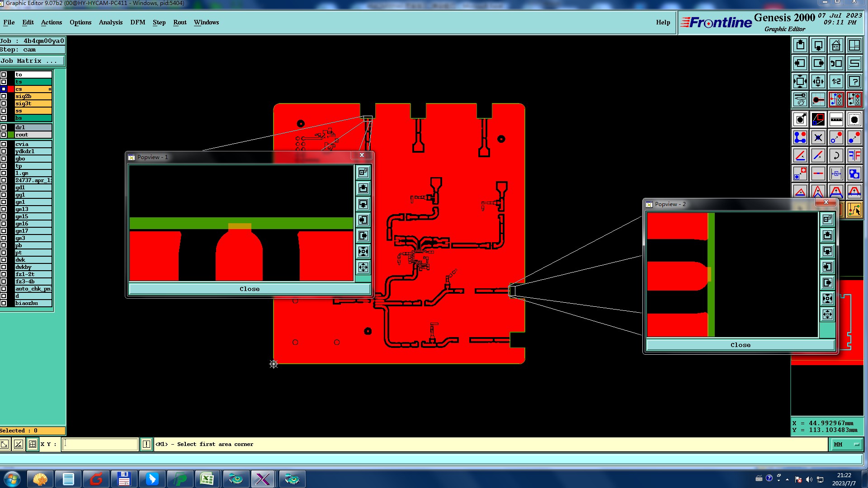The image size is (868, 488).
Task: Click the green rout layer color swatch
Action: [11, 135]
